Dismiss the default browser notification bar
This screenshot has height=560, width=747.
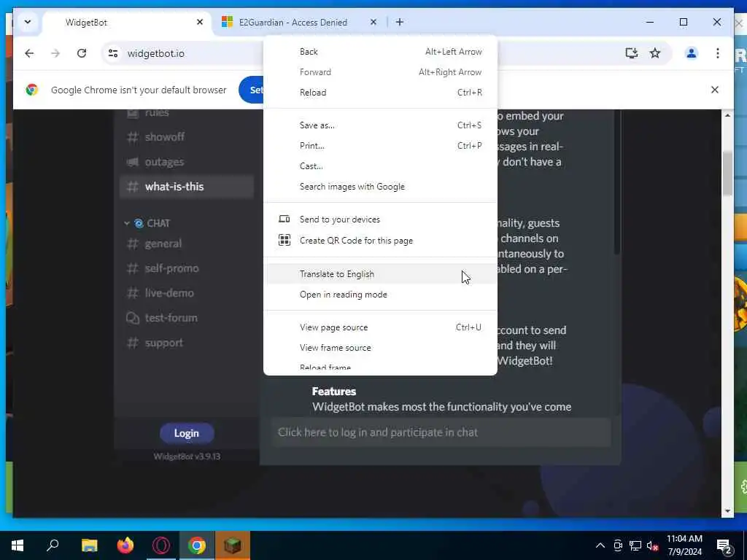715,90
